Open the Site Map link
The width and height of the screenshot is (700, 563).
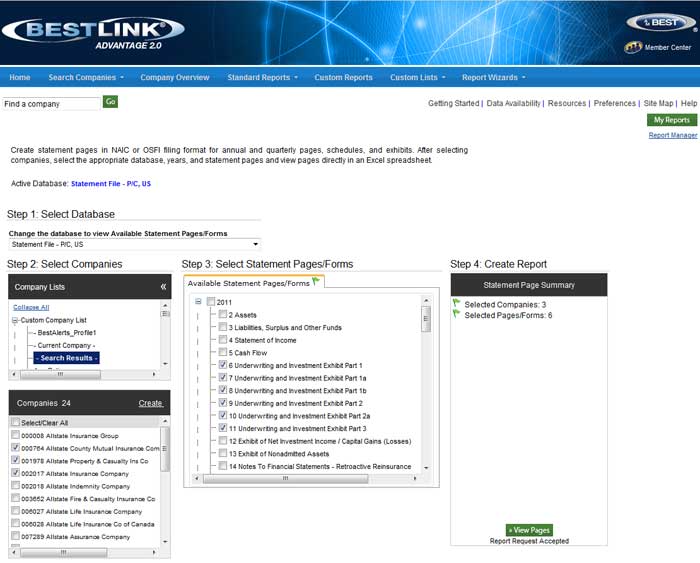click(658, 103)
